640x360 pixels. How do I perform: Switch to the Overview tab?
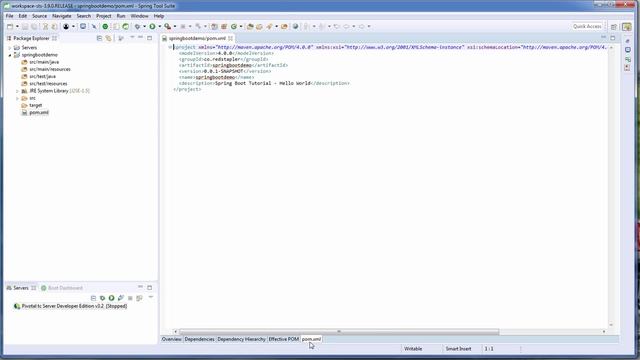pos(171,339)
